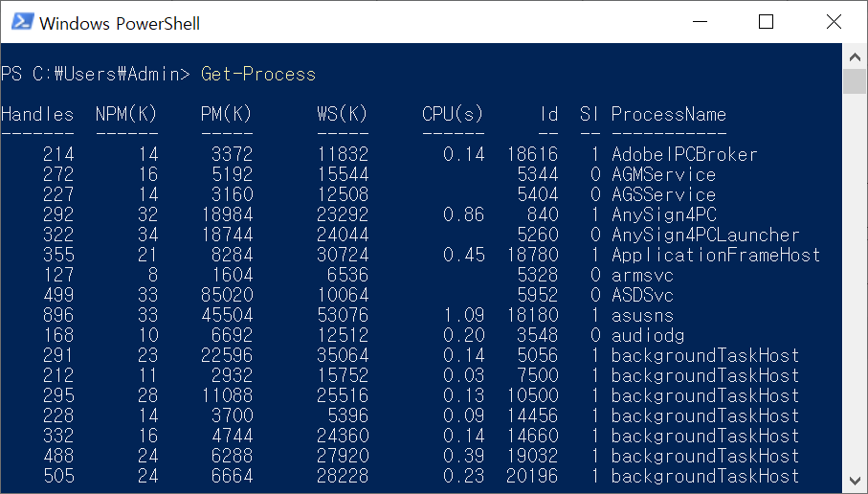Click the process Id 5952
This screenshot has height=494, width=868.
tap(538, 295)
